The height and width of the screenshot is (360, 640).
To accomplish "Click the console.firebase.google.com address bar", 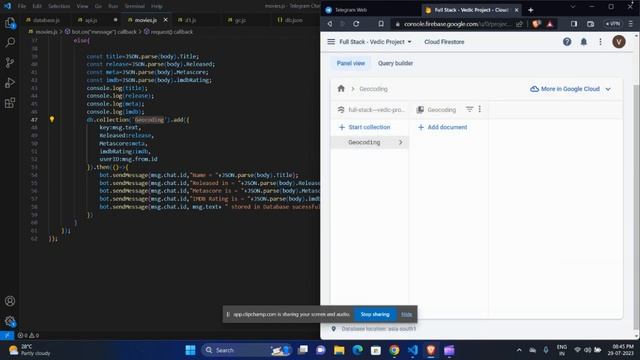I will (456, 24).
